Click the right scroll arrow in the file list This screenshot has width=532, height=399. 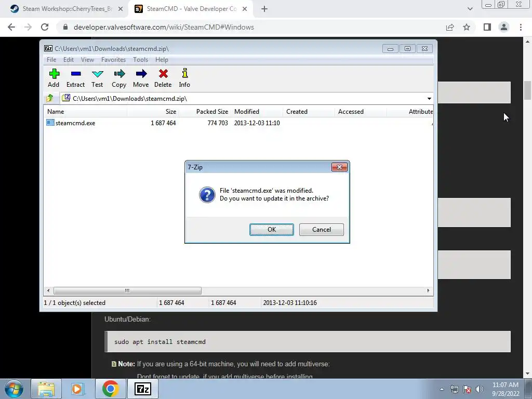point(428,291)
